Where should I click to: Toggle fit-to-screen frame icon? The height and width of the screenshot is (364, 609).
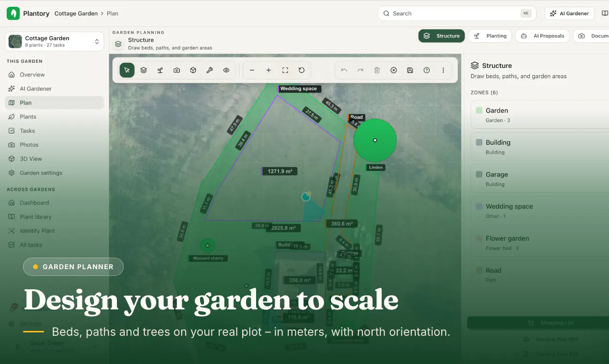[x=285, y=70]
